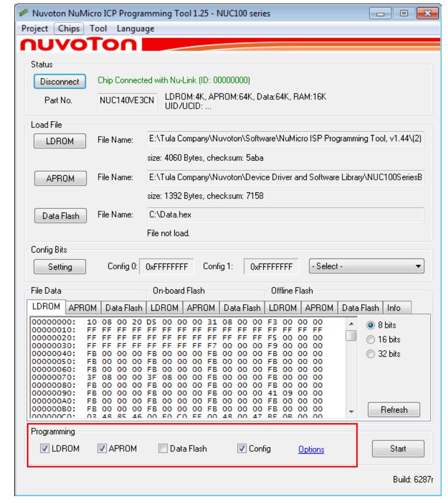The width and height of the screenshot is (448, 503).
Task: Click the Refresh button
Action: click(x=394, y=409)
